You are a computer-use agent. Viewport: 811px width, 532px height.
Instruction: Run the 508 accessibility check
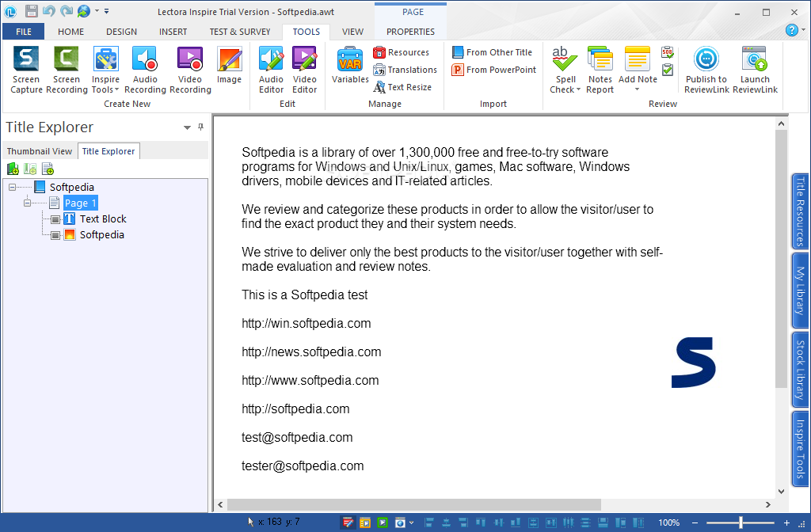[x=668, y=52]
